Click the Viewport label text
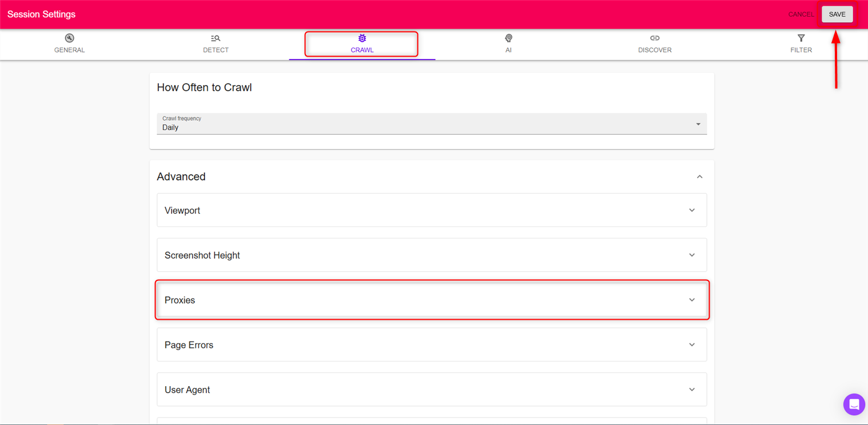The height and width of the screenshot is (425, 868). tap(182, 210)
